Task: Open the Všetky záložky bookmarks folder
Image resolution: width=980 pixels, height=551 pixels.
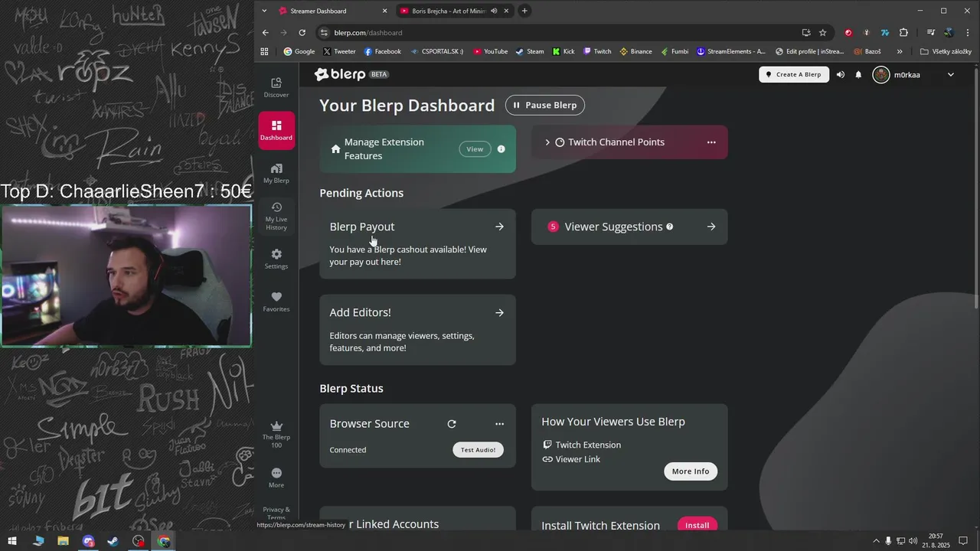Action: pyautogui.click(x=946, y=51)
